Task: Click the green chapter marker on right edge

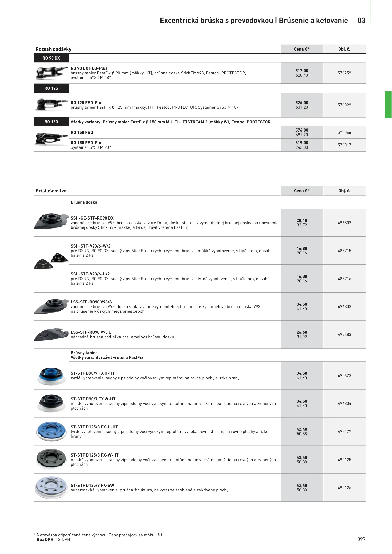Action: pos(388,104)
